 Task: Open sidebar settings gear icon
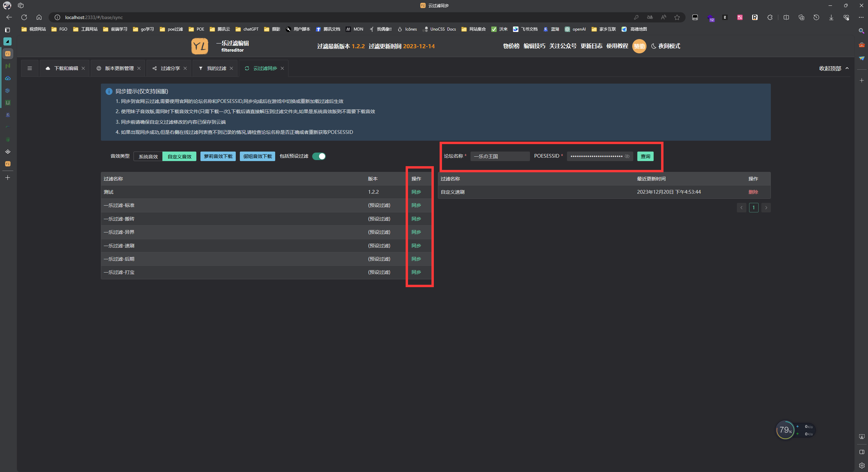862,465
